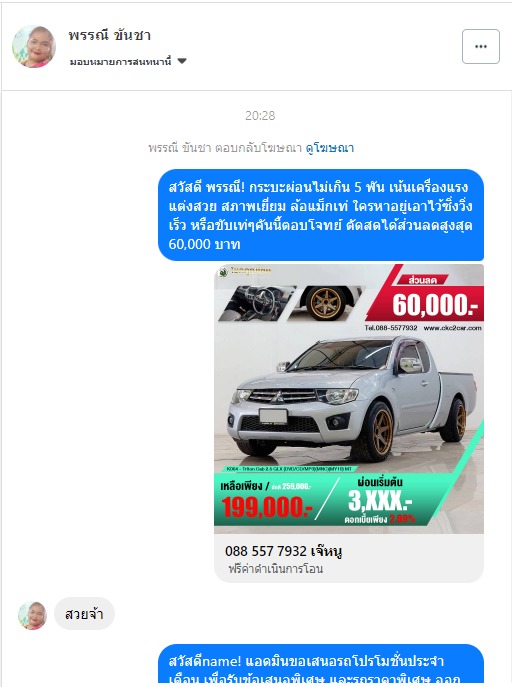Click the www.ckc2car.com website text on ad
512x687 pixels.
pos(452,328)
